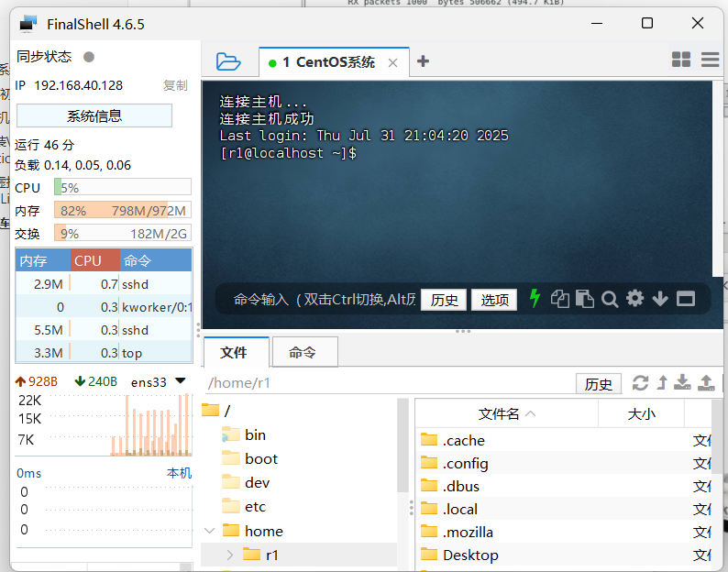Select the kworker/0:1 process row

[x=104, y=307]
